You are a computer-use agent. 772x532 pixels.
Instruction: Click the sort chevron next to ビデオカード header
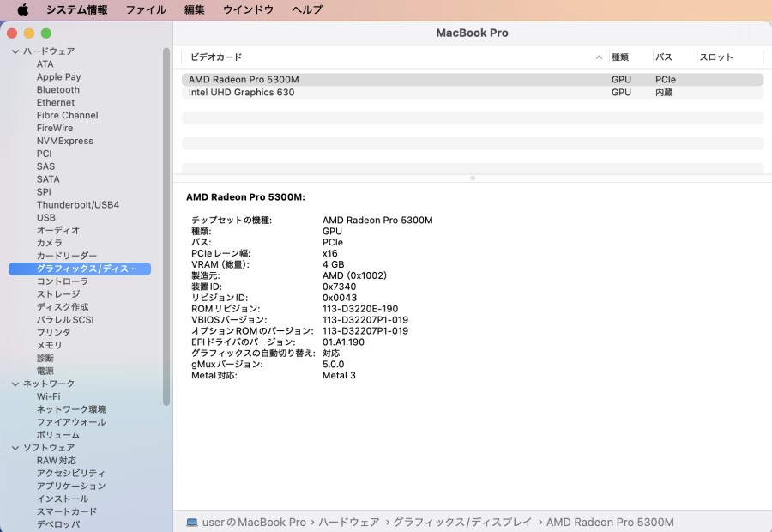coord(600,55)
